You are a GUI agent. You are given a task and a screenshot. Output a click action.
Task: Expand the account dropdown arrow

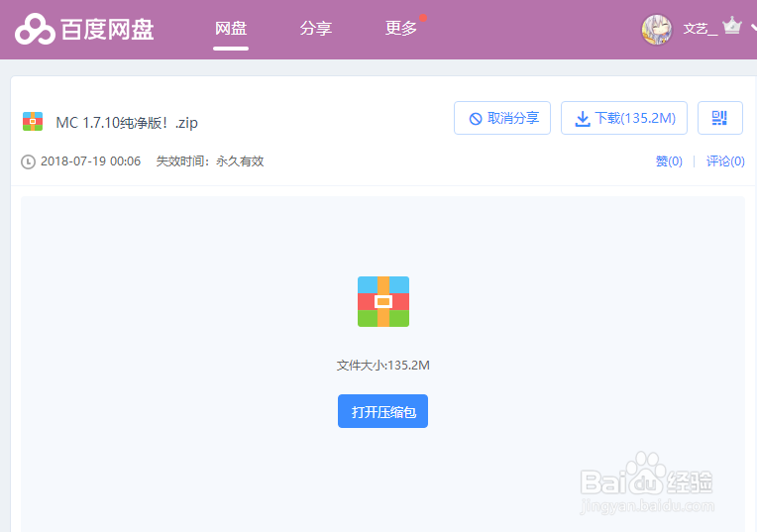(754, 28)
